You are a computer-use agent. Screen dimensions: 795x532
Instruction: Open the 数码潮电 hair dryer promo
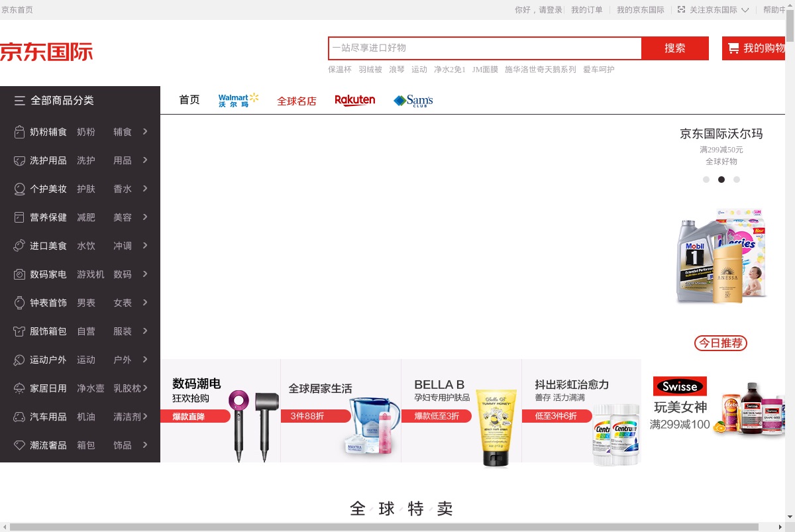click(x=220, y=411)
